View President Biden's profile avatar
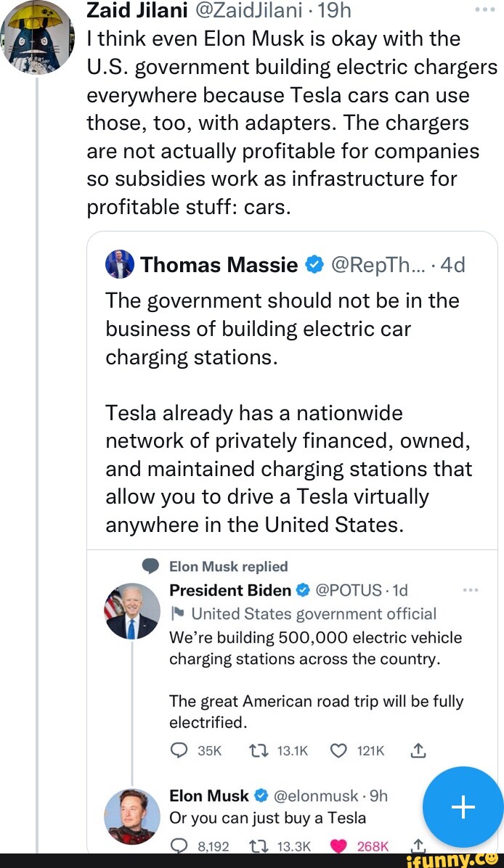This screenshot has width=504, height=868. point(131,611)
